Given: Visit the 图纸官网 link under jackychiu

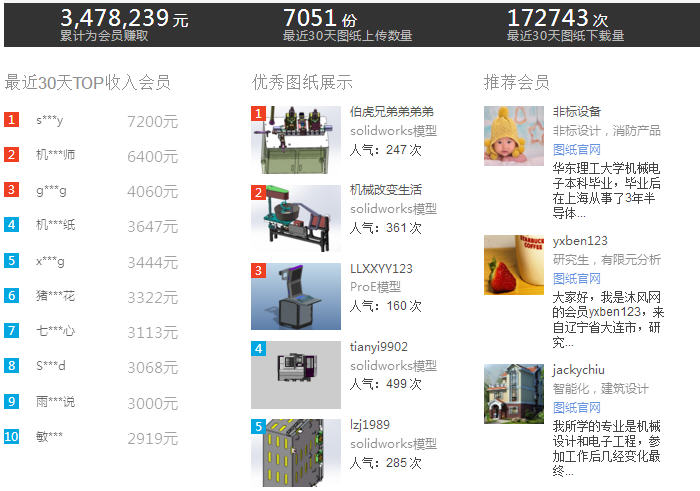Looking at the screenshot, I should pos(576,407).
